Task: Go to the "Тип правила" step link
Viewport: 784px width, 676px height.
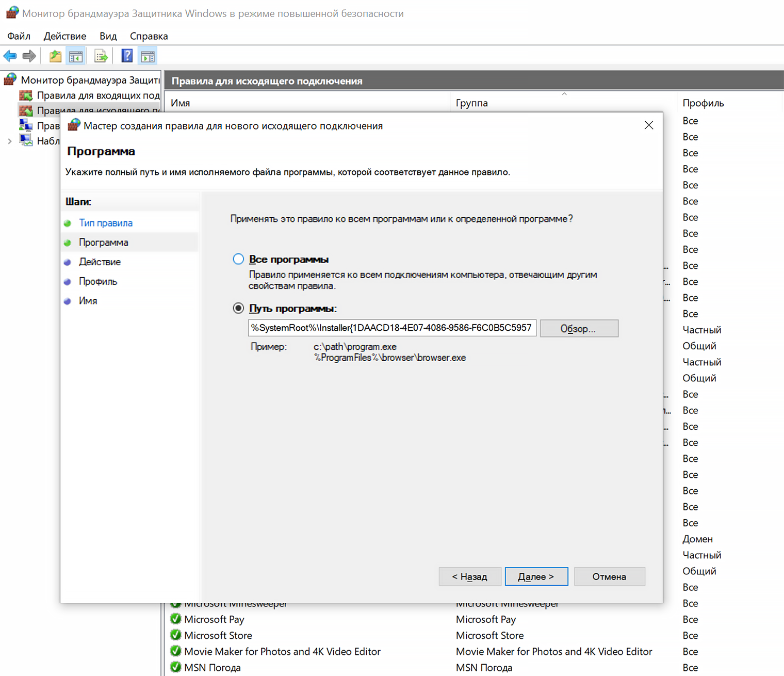Action: [105, 223]
